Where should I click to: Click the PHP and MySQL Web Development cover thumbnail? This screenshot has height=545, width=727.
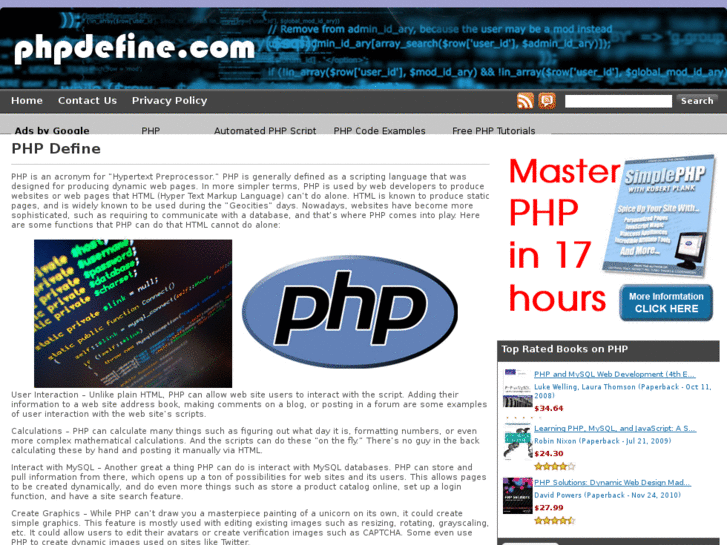coord(517,388)
